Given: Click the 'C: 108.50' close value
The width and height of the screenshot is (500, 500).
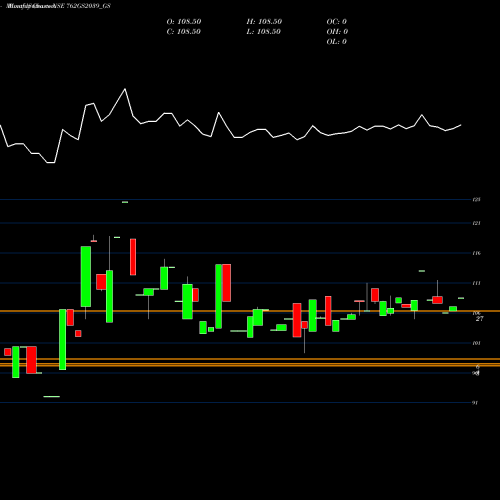Looking at the screenshot, I should (184, 32).
